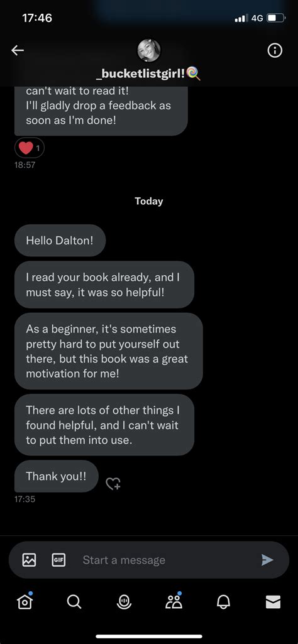This screenshot has height=644, width=298.
Task: Open Messages envelope tab
Action: pos(273,602)
